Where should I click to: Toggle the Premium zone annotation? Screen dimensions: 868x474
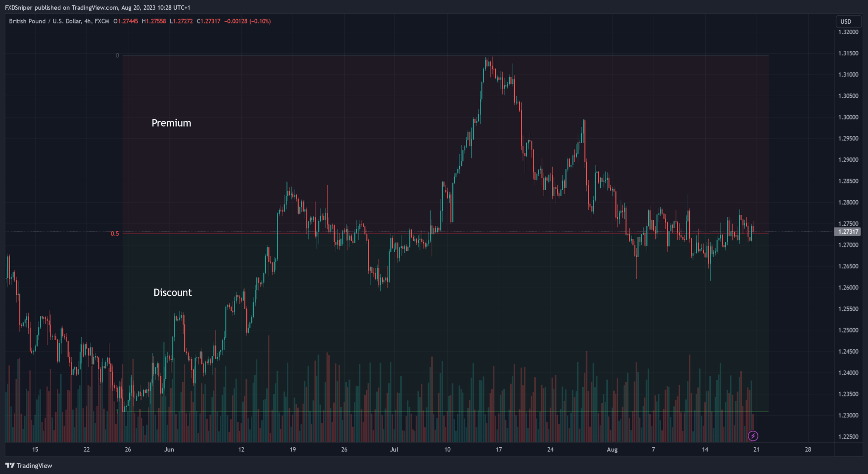click(171, 123)
